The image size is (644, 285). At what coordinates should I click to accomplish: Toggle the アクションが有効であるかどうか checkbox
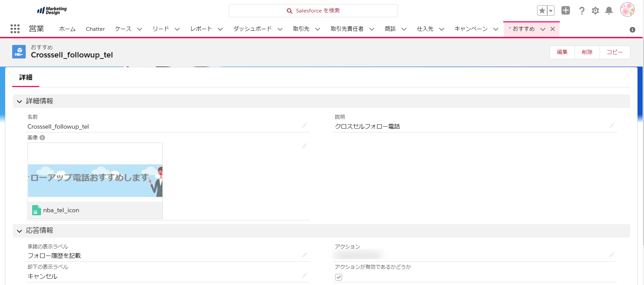pos(338,277)
